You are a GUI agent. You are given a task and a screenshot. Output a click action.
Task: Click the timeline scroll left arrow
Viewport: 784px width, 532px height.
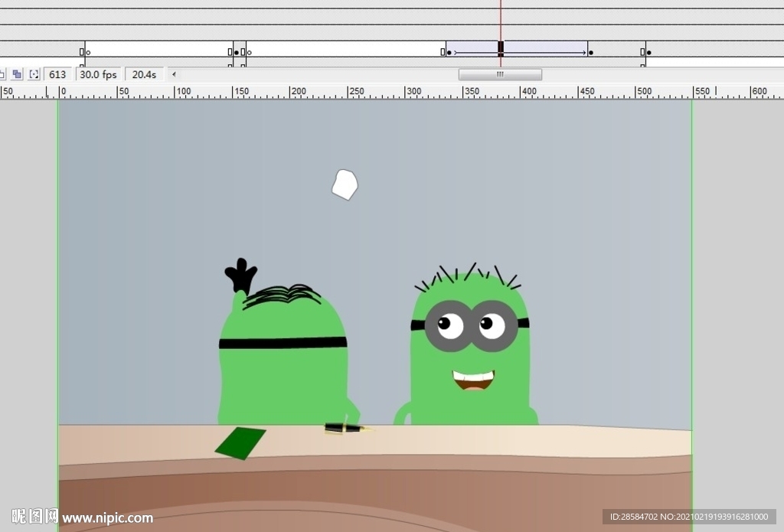(174, 74)
